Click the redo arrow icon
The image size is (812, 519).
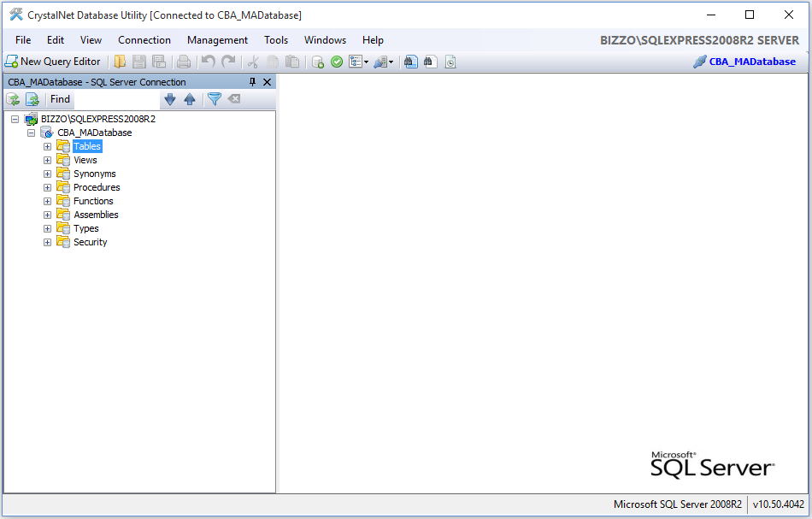pyautogui.click(x=228, y=62)
